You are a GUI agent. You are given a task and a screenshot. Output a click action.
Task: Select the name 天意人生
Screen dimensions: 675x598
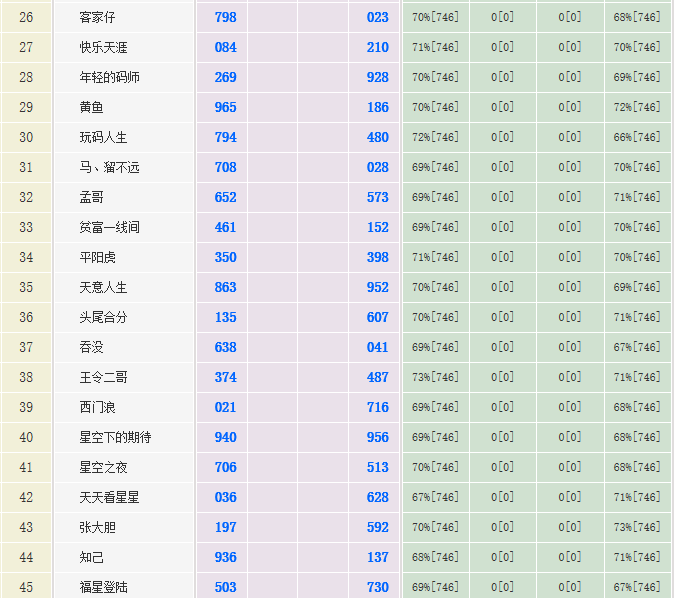pos(103,287)
